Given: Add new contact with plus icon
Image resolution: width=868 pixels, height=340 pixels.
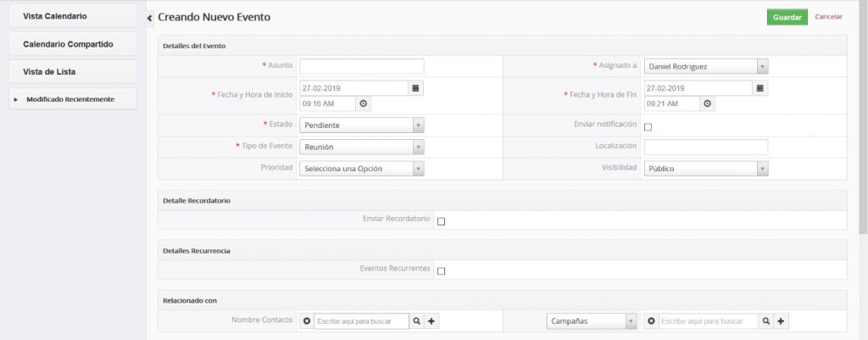Looking at the screenshot, I should tap(431, 321).
